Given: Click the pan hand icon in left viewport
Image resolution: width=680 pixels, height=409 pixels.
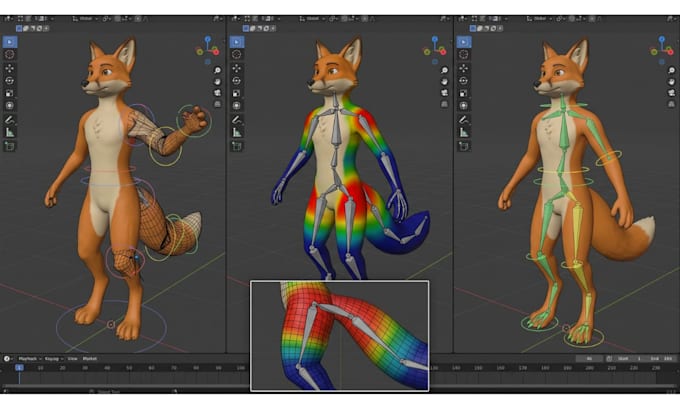Looking at the screenshot, I should (217, 82).
